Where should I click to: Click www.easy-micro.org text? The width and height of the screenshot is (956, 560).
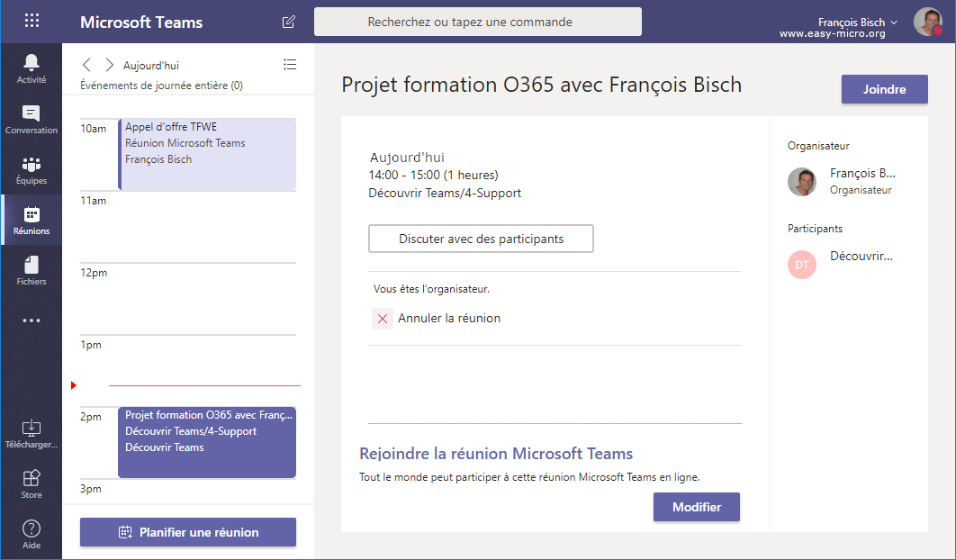coord(833,33)
